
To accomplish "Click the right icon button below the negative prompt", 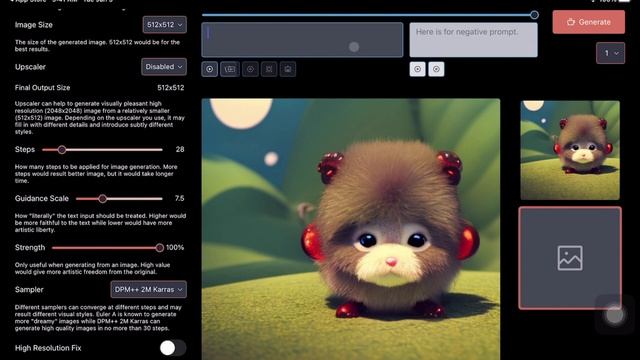I will pos(436,69).
